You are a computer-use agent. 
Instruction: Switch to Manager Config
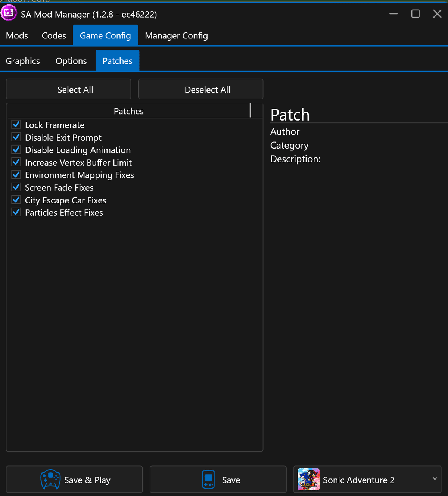[x=176, y=35]
